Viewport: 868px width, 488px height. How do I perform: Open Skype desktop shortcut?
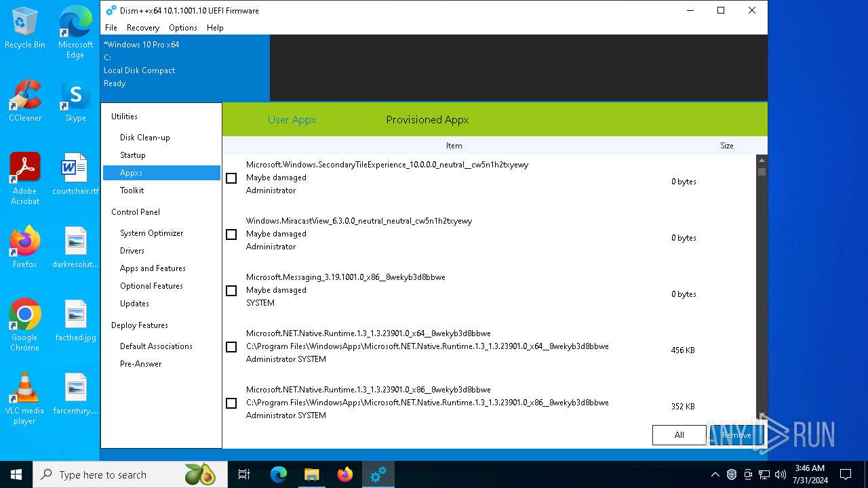75,101
